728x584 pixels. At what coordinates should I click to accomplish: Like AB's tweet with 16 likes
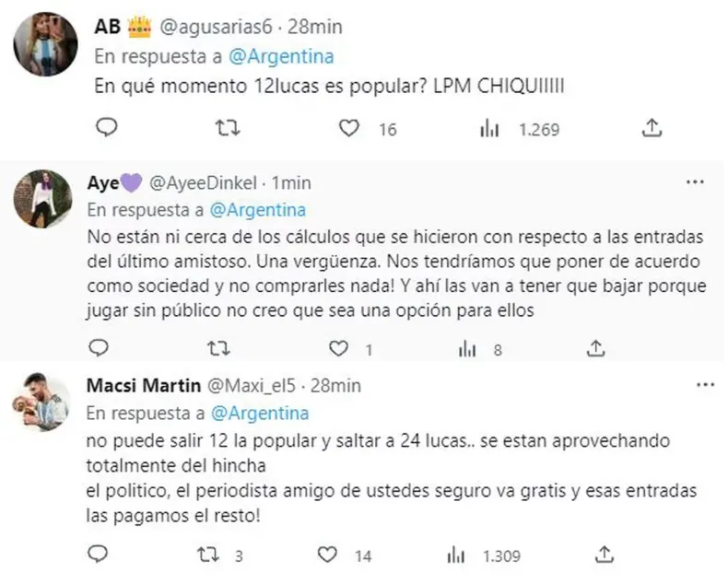click(348, 128)
